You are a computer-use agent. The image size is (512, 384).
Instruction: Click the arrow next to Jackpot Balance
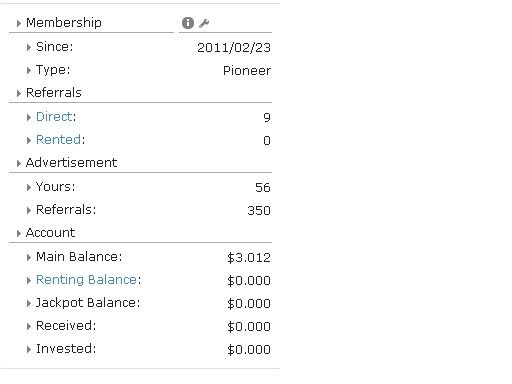coord(29,303)
